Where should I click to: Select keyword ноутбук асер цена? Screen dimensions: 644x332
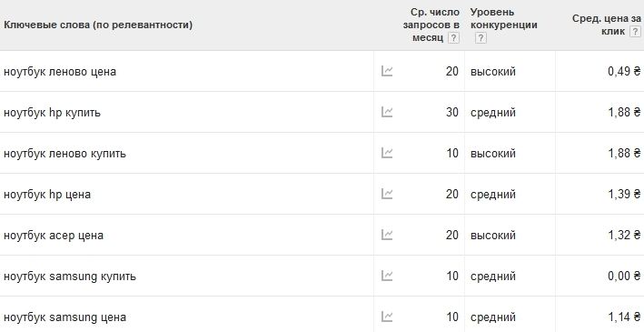54,236
